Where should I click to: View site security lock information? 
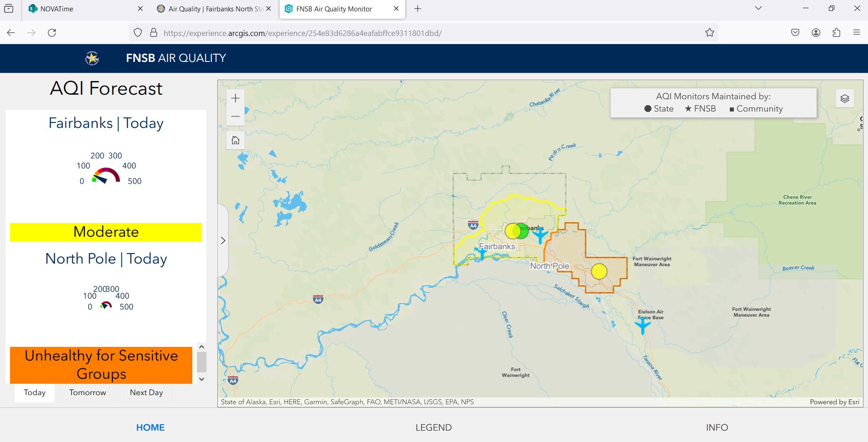(154, 33)
